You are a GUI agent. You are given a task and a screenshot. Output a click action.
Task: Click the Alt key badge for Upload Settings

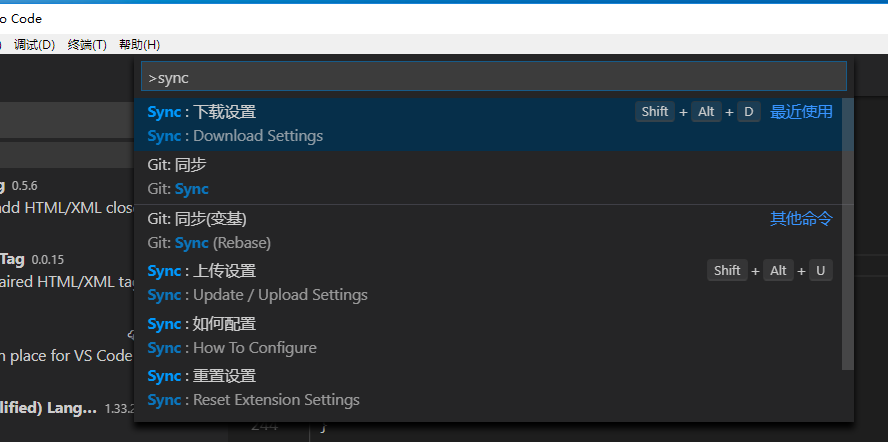pos(778,270)
